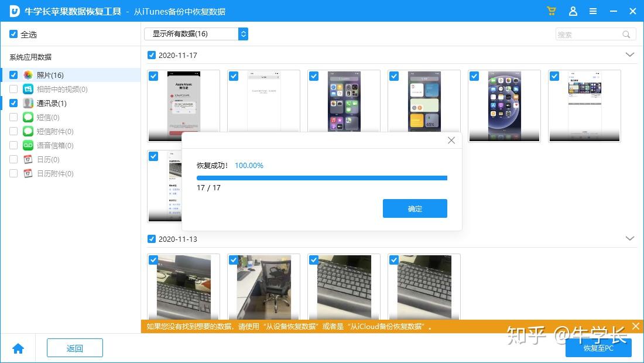Select the 照片(16) photos category icon
Image resolution: width=644 pixels, height=363 pixels.
coord(26,75)
